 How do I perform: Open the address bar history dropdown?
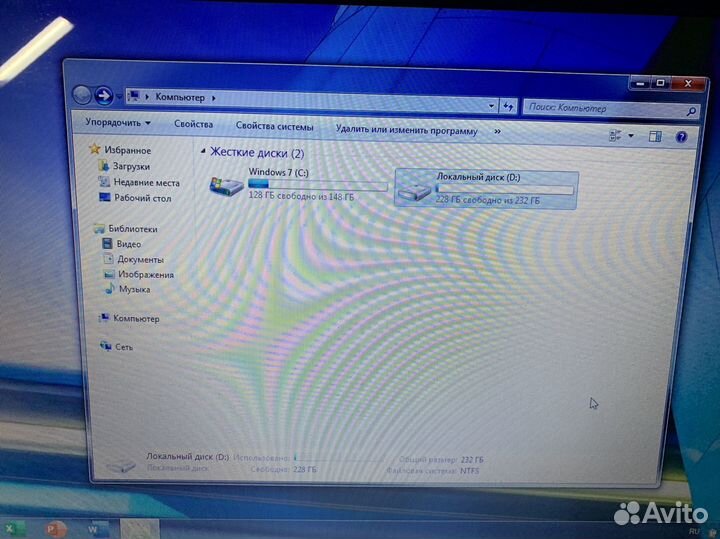(491, 106)
